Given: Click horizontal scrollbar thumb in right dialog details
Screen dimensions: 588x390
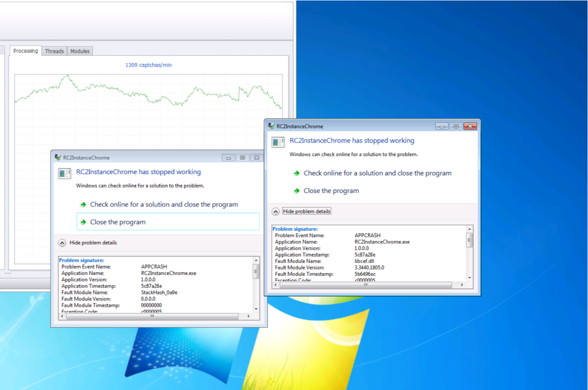Looking at the screenshot, I should pos(365,285).
